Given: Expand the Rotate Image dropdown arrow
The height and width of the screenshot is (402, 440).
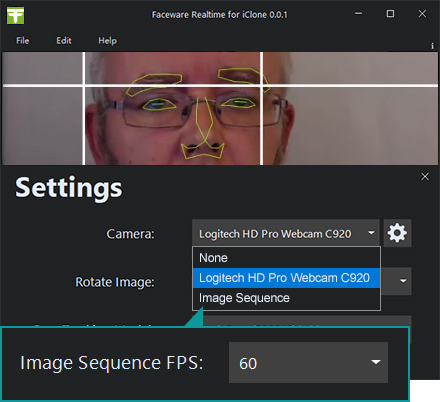Looking at the screenshot, I should [403, 281].
